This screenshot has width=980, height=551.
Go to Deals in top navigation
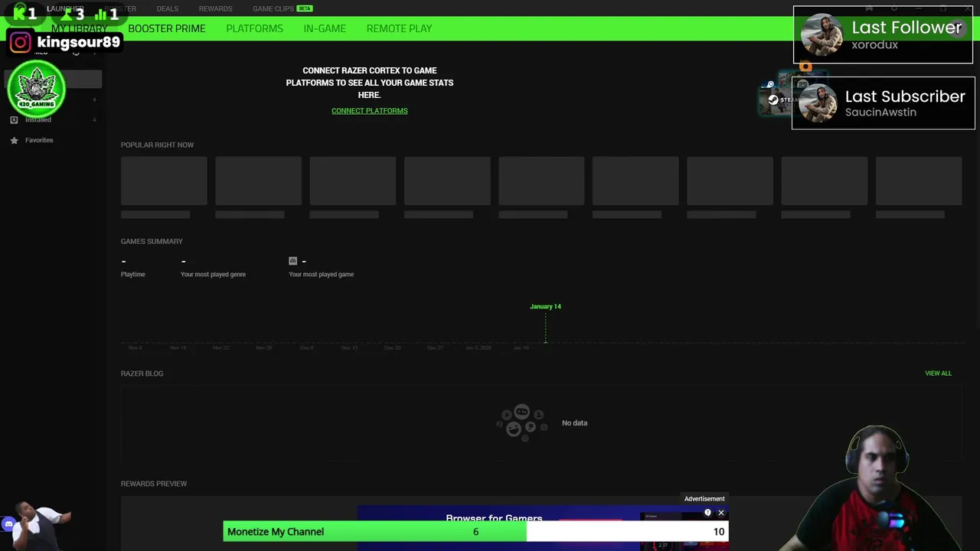tap(167, 8)
